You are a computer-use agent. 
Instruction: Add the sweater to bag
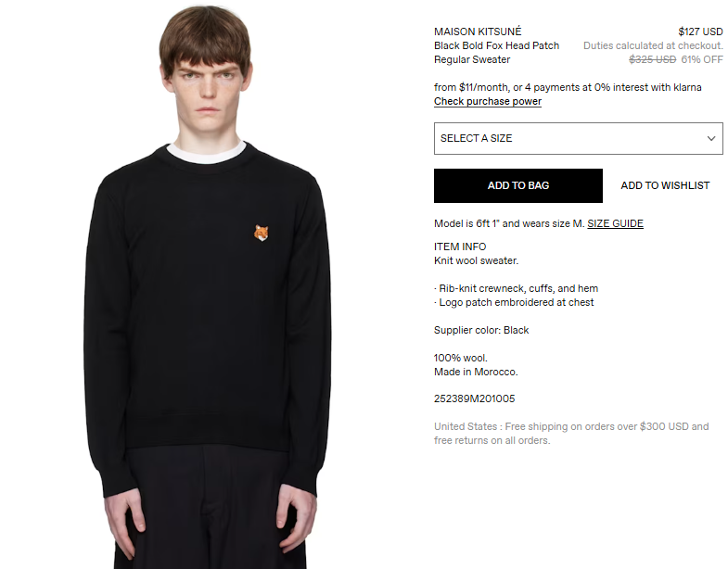tap(518, 185)
